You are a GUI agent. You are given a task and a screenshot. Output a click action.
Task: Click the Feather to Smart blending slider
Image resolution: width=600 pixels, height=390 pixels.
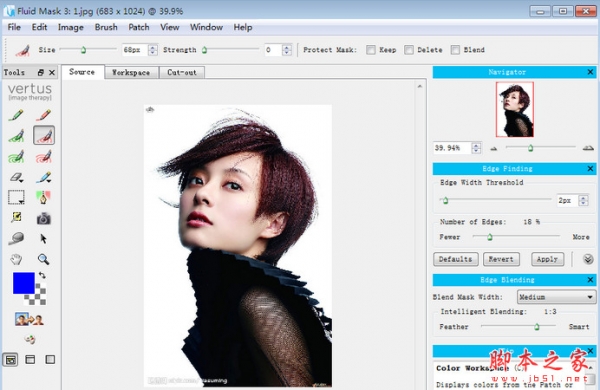click(x=518, y=326)
